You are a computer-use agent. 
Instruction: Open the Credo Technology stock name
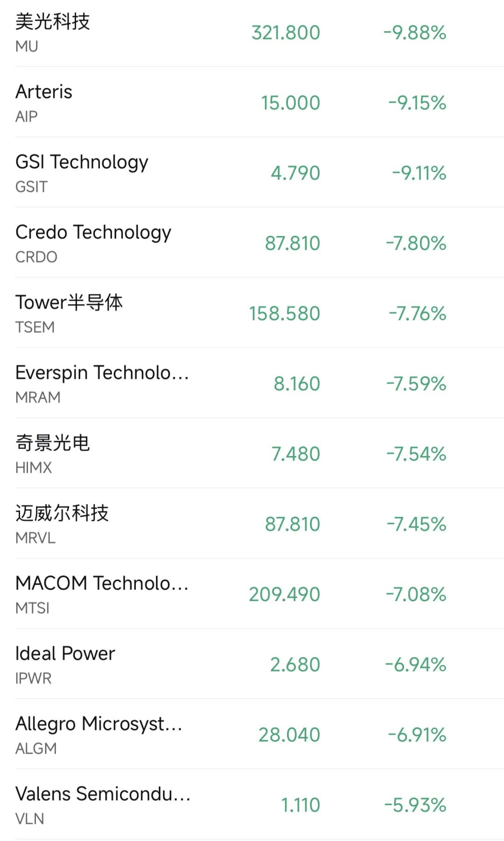[x=93, y=232]
